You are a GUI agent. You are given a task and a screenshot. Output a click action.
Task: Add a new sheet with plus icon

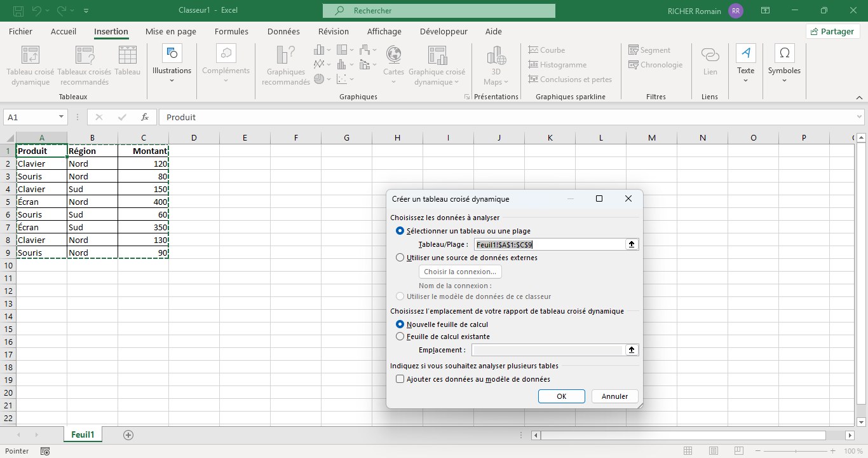tap(128, 435)
